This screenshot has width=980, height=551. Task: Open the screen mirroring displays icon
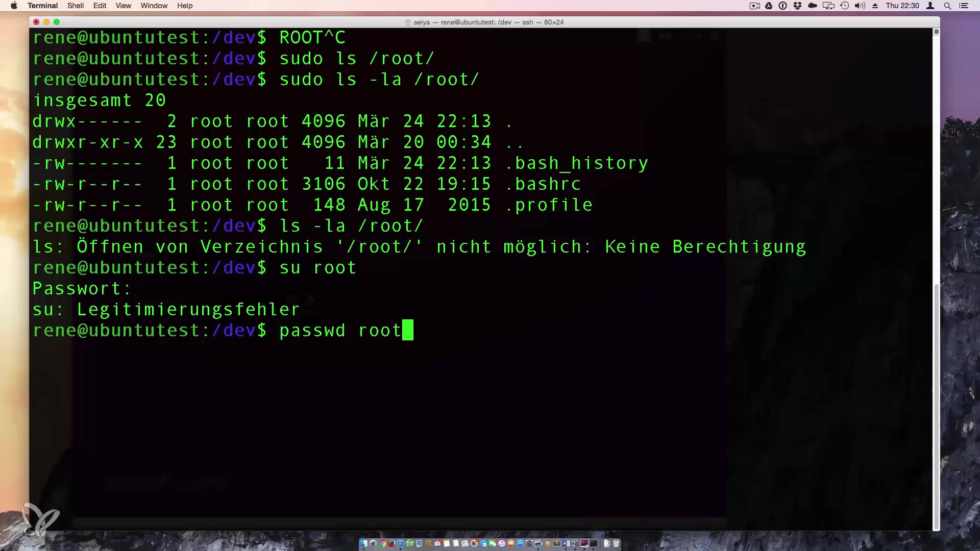pyautogui.click(x=828, y=6)
